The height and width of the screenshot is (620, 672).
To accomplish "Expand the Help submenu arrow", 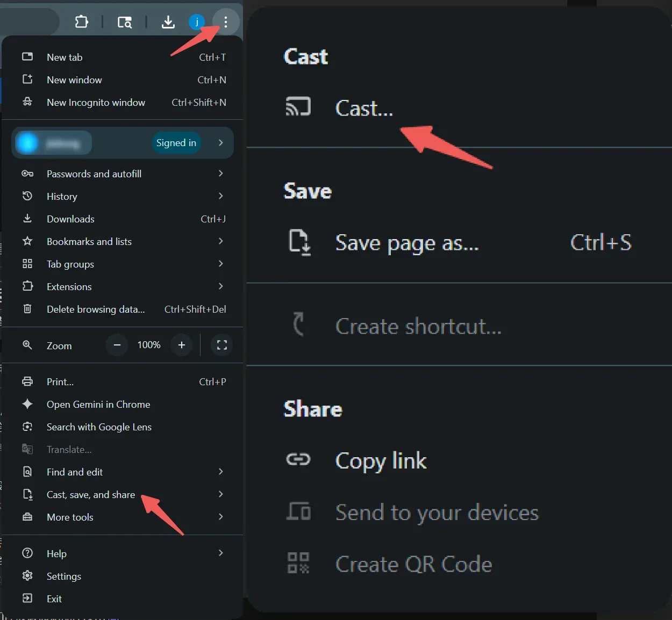I will pyautogui.click(x=221, y=553).
